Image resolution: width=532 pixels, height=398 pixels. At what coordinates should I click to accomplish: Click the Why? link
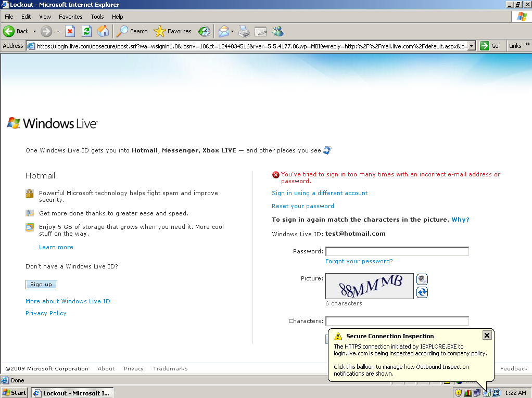pyautogui.click(x=460, y=220)
